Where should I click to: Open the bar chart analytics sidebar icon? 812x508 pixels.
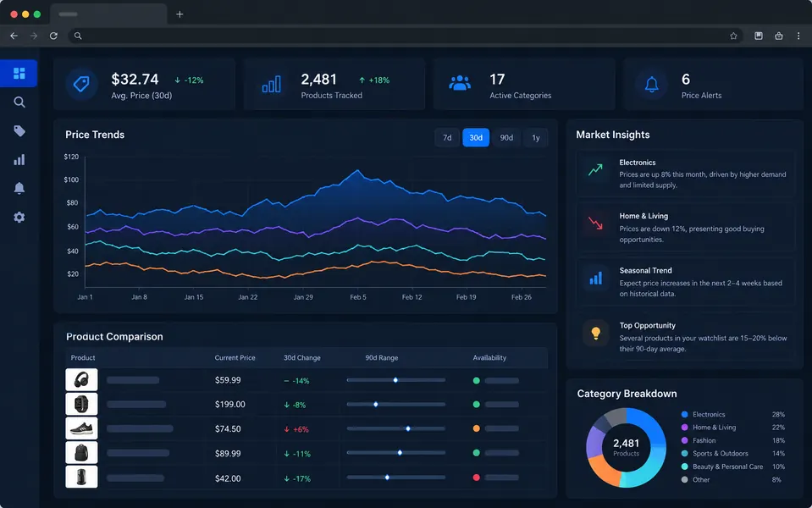(19, 159)
